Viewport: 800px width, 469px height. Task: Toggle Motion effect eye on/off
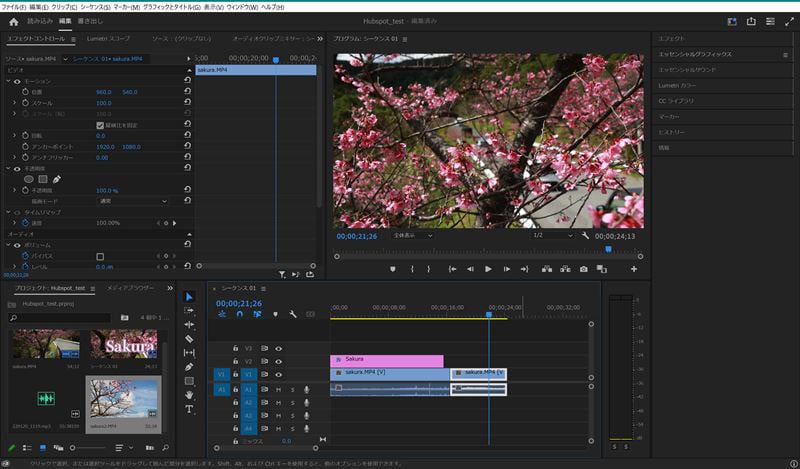click(17, 82)
